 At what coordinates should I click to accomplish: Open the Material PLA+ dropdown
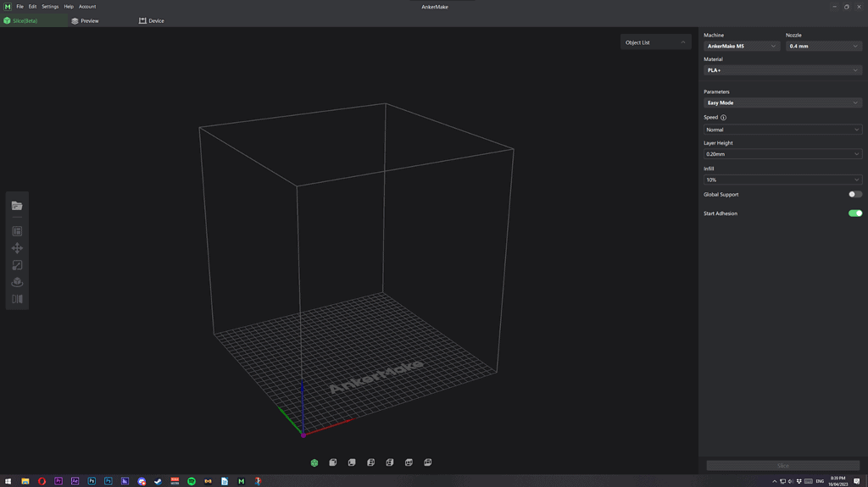[x=782, y=70]
